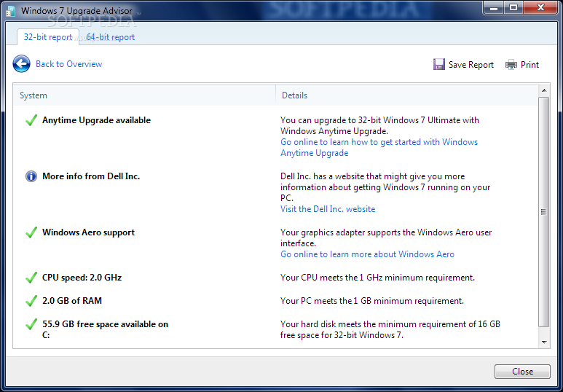This screenshot has height=392, width=563.
Task: Click the Upgrade Advisor title bar icon
Action: (11, 11)
